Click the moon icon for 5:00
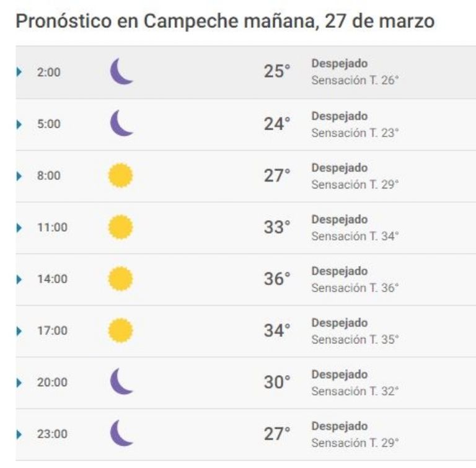 [121, 123]
